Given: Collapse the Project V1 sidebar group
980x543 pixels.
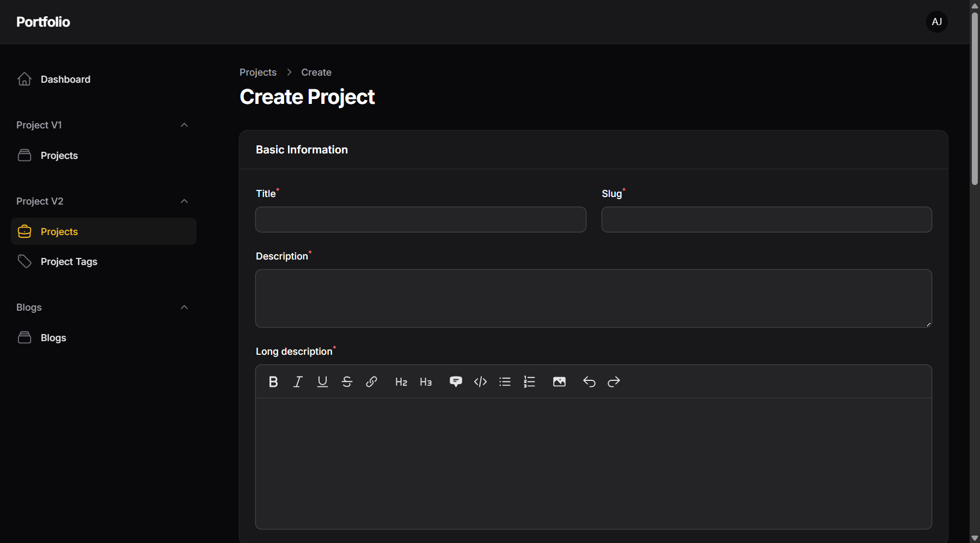Looking at the screenshot, I should point(184,125).
